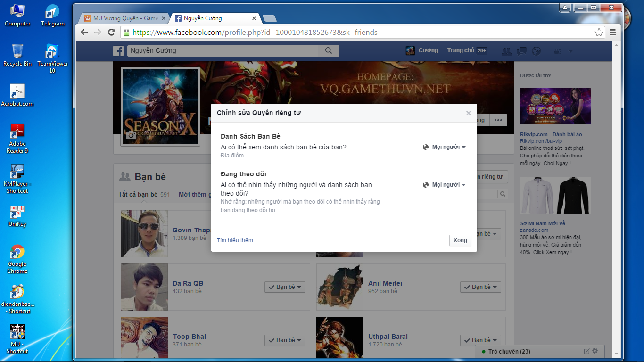644x362 pixels.
Task: Click the Facebook logo icon
Action: tap(118, 51)
